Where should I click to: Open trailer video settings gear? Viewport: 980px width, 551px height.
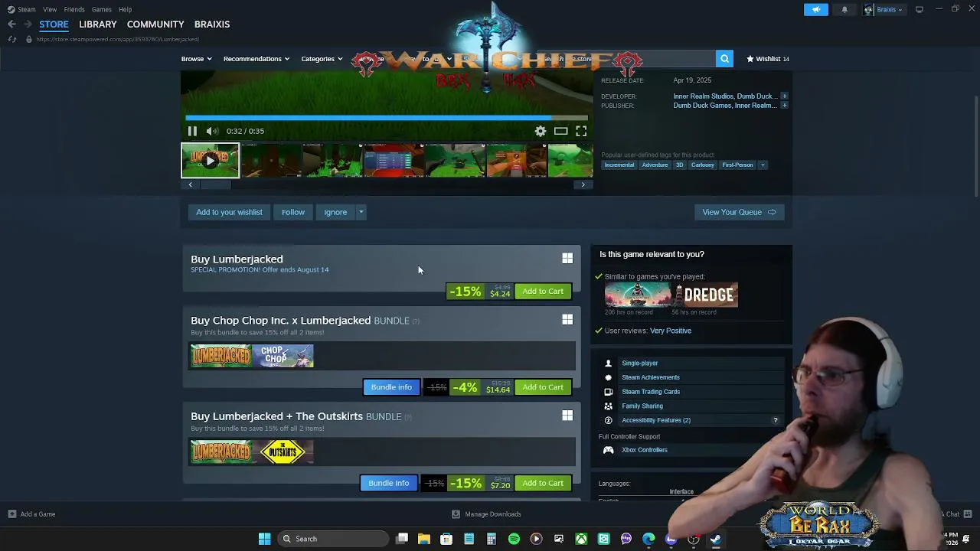pyautogui.click(x=541, y=131)
